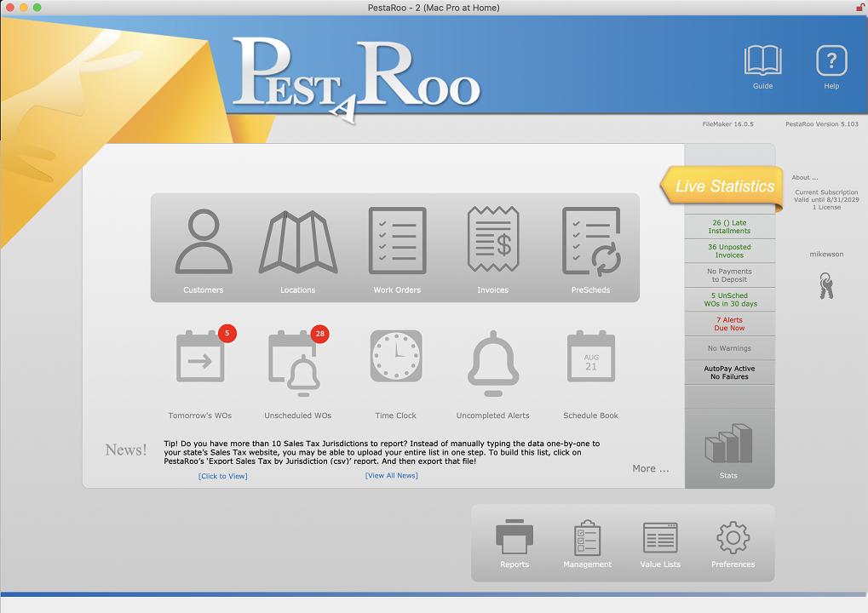
Task: Open the Time Clock icon
Action: point(396,356)
